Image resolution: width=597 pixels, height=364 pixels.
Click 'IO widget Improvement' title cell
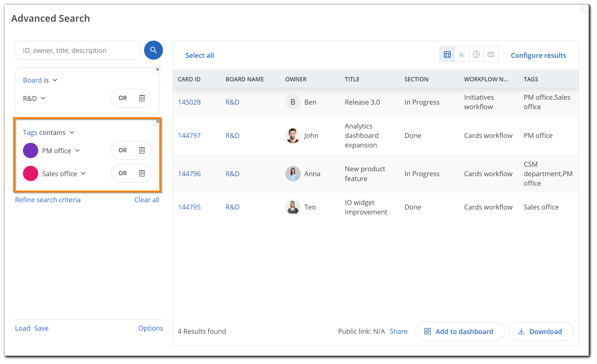click(366, 207)
